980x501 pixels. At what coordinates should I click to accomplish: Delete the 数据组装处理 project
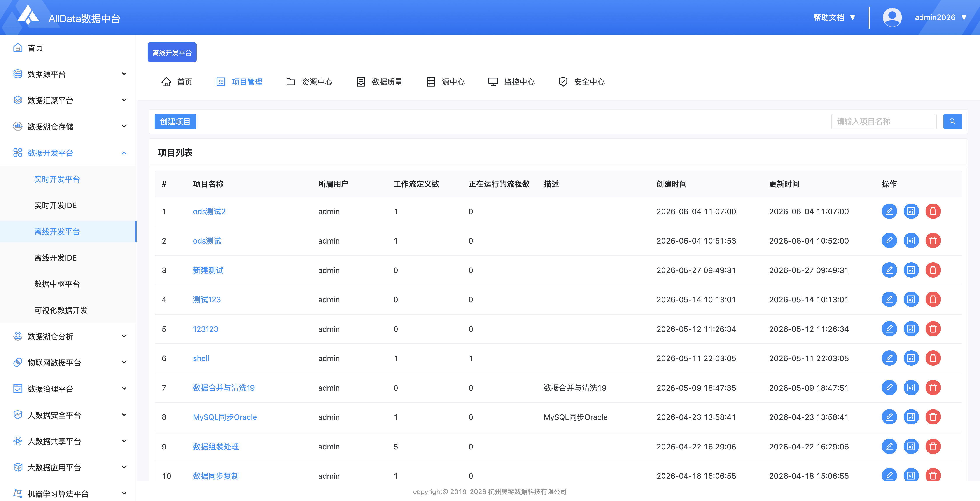pos(933,446)
